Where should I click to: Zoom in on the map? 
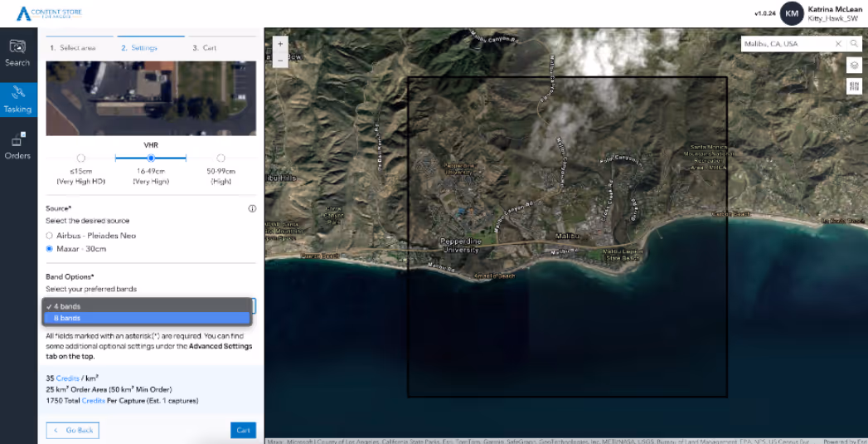[x=280, y=44]
